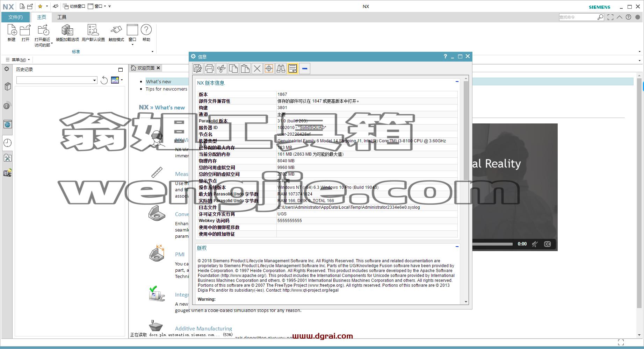Image resolution: width=644 pixels, height=349 pixels.
Task: Select the 欢迎页面 tab
Action: [x=146, y=68]
